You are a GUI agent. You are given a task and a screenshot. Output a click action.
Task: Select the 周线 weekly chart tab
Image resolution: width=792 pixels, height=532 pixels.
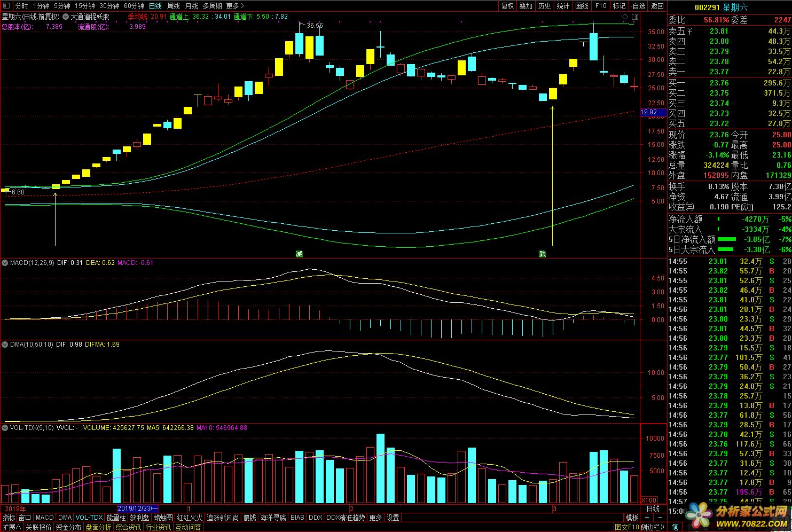coord(174,6)
